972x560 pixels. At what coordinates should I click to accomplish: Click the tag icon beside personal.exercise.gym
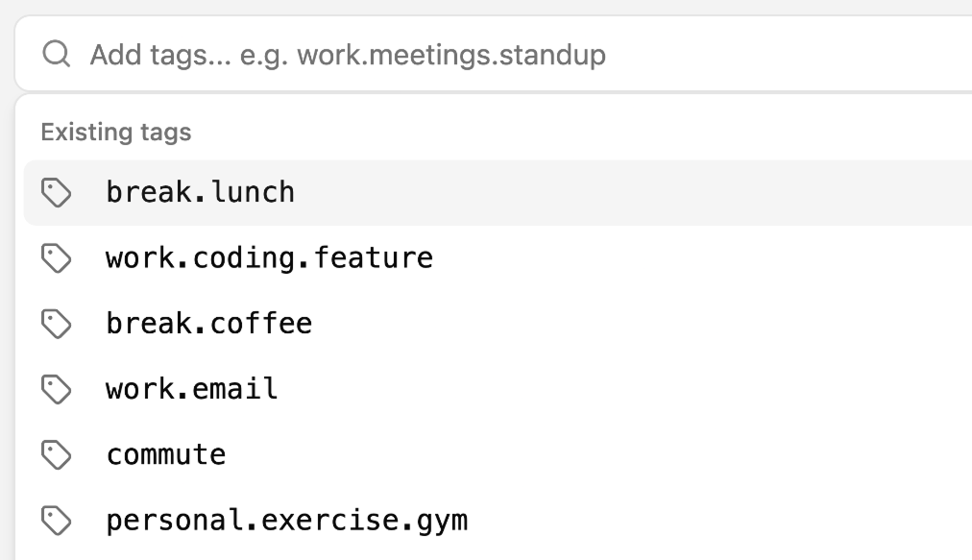(57, 520)
